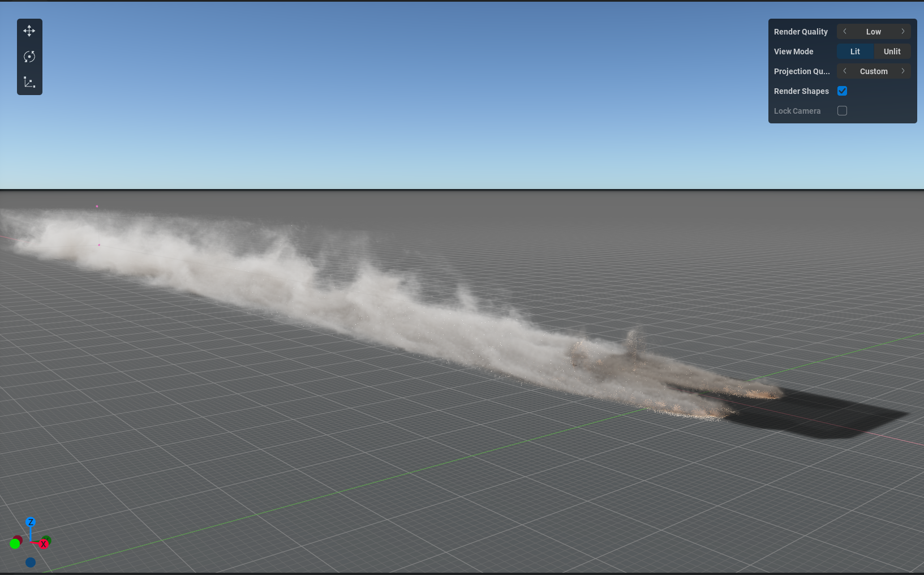The image size is (924, 575).
Task: Click the bright green axis gizmo ball
Action: [x=15, y=544]
